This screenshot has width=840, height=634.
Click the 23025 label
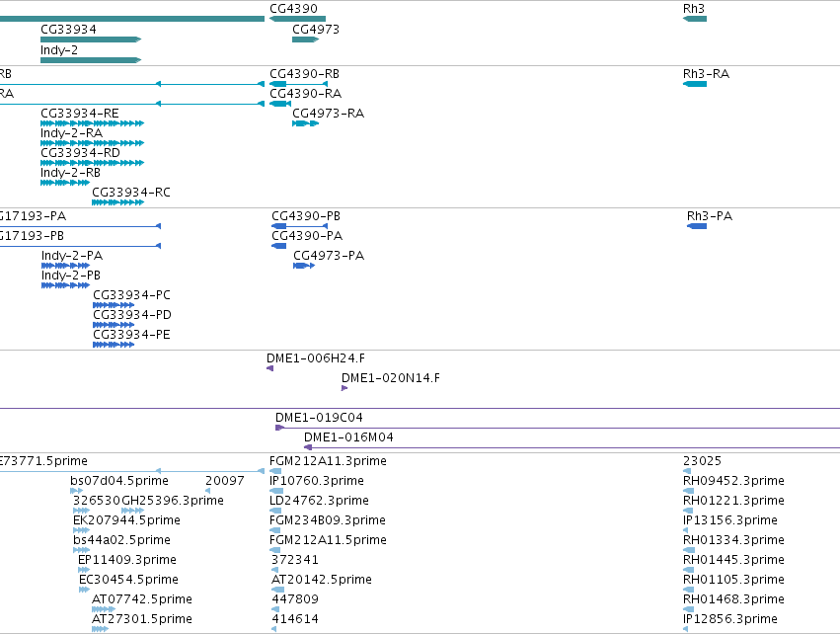[x=703, y=461]
